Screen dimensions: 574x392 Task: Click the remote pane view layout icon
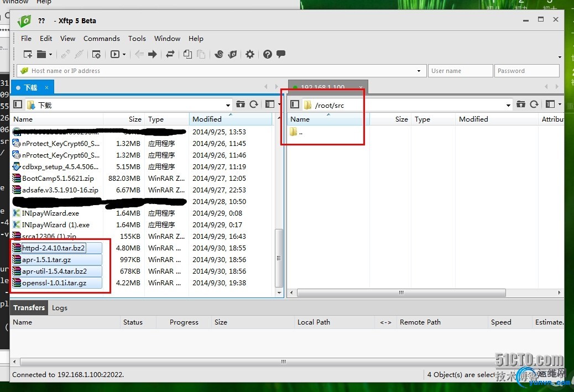point(550,104)
